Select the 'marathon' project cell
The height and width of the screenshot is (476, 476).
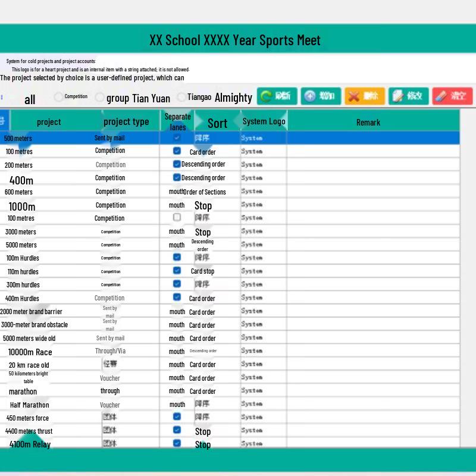point(23,392)
